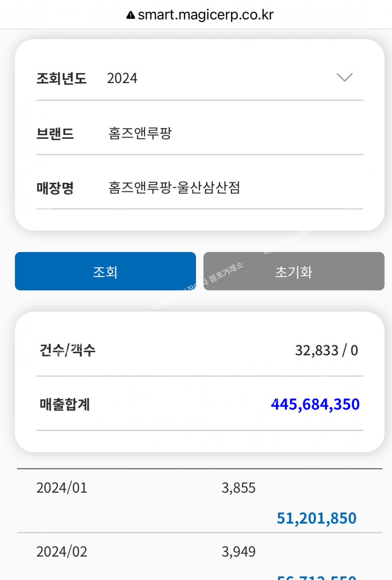
Task: Select the 브랜드 field showing 홈즈앤루팡
Action: 200,133
